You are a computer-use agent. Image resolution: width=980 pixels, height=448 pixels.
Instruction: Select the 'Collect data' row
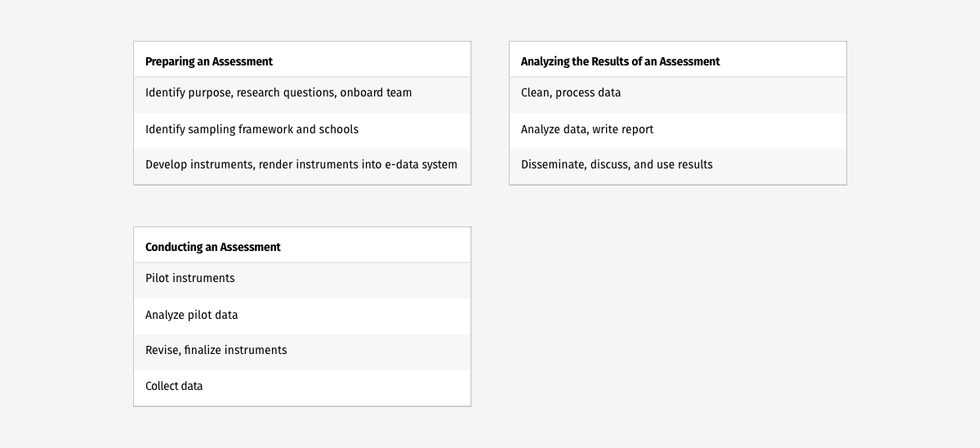coord(302,388)
